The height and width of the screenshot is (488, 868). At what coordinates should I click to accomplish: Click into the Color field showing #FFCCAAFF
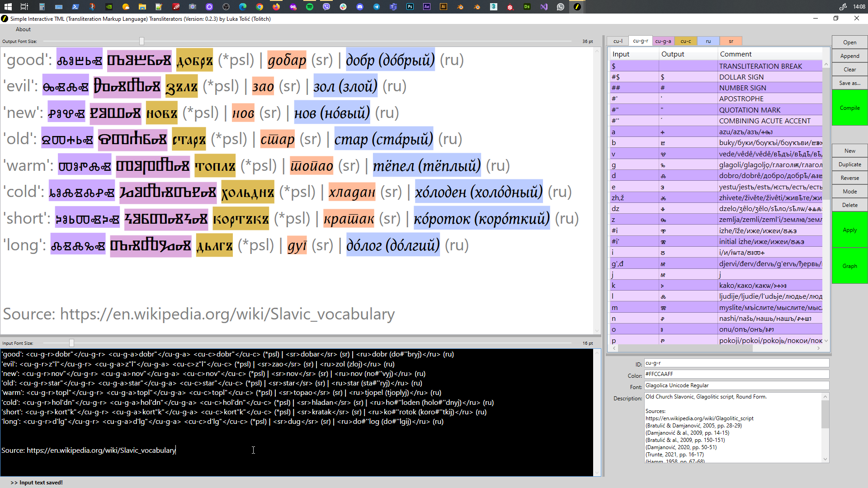click(736, 374)
